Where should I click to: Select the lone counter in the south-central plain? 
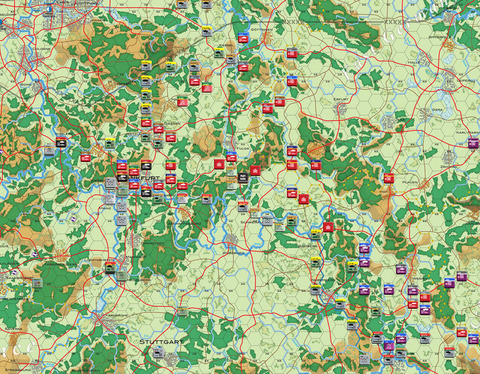182,312
